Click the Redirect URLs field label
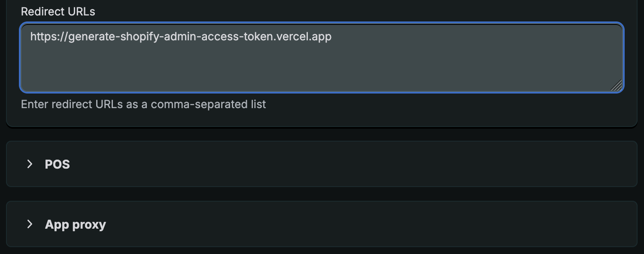The width and height of the screenshot is (644, 254). [x=58, y=11]
